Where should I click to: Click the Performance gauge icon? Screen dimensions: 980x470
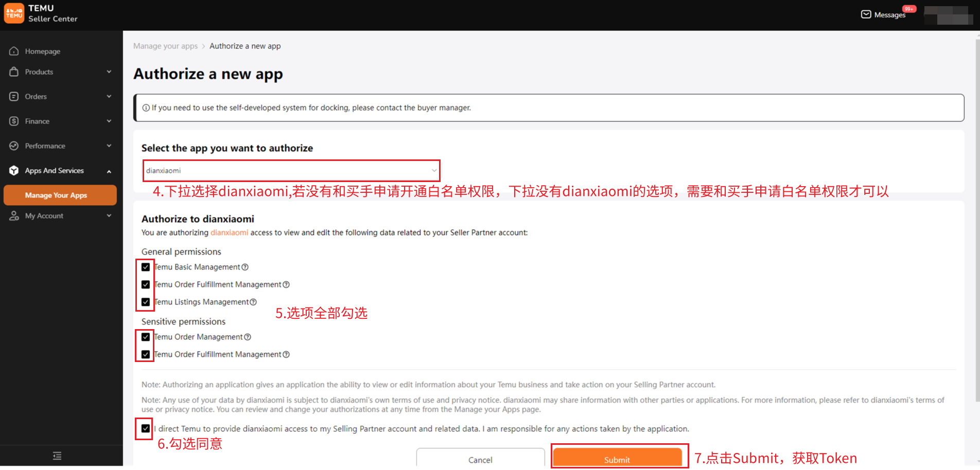pyautogui.click(x=14, y=146)
